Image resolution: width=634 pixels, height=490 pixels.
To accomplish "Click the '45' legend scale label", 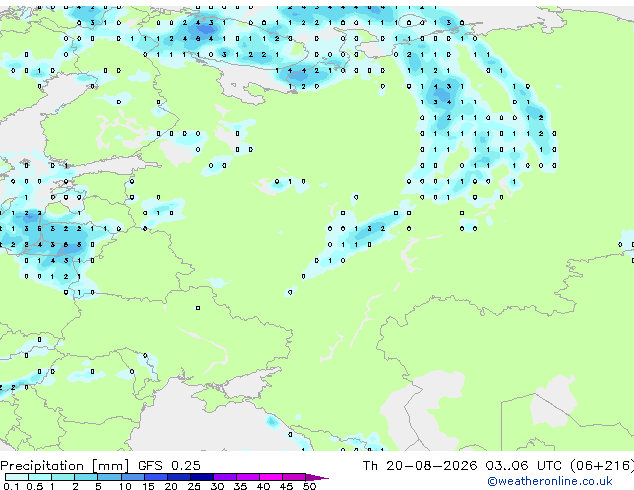I will click(287, 486).
